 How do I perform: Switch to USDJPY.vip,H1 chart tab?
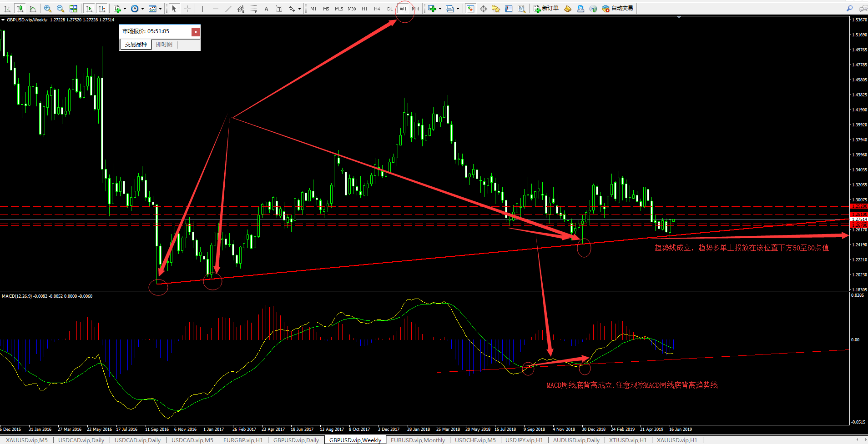[524, 440]
